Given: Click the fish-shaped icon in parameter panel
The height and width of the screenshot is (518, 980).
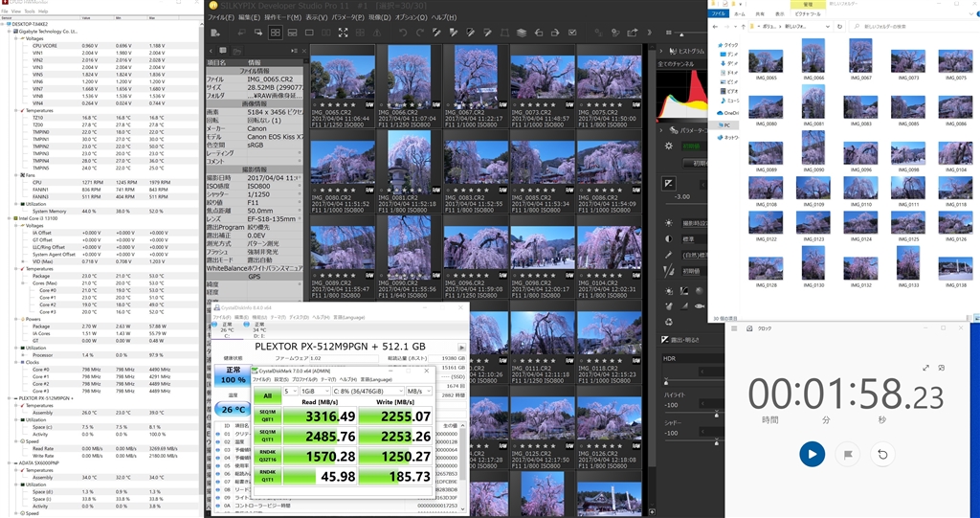Looking at the screenshot, I should point(700,306).
